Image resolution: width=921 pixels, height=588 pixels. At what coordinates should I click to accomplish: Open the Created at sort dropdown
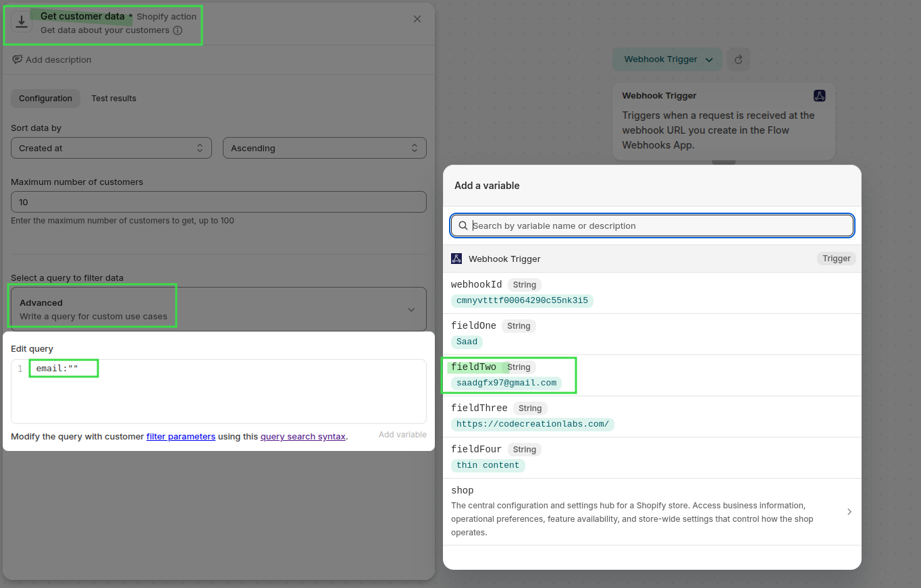click(x=111, y=148)
